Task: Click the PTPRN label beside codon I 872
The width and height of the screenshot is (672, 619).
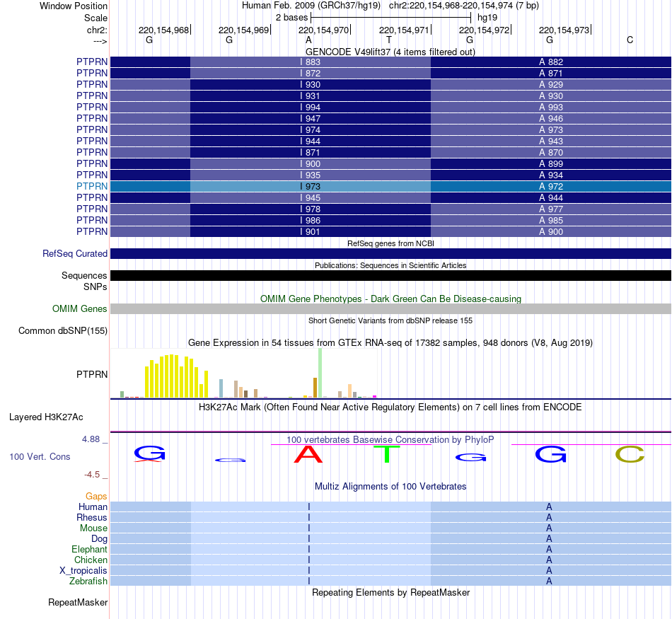Action: click(x=92, y=74)
